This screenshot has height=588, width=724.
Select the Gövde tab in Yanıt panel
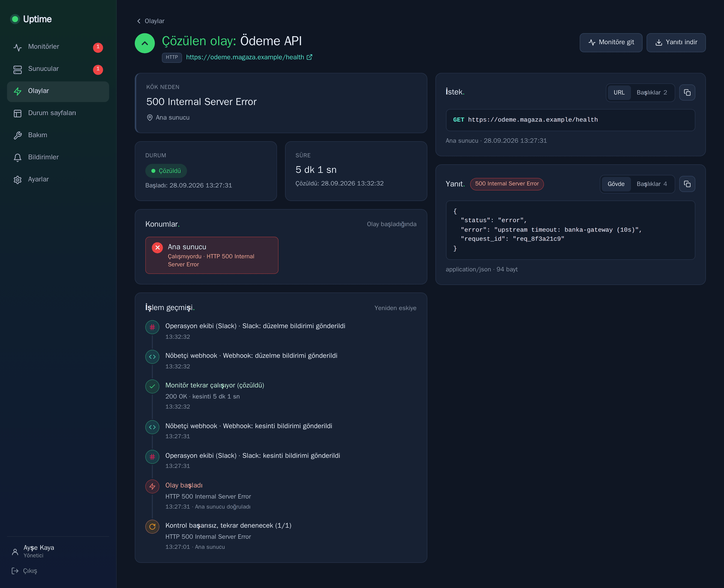[x=616, y=184]
